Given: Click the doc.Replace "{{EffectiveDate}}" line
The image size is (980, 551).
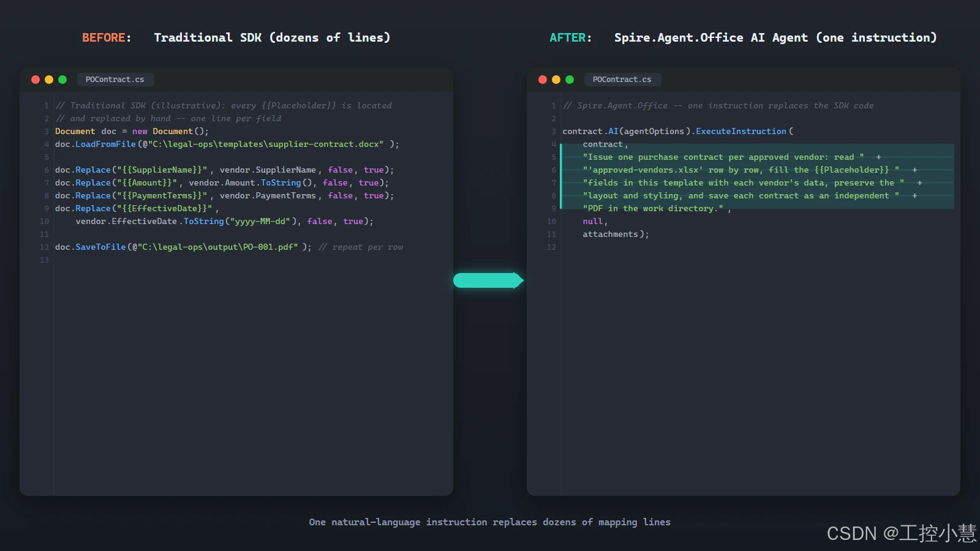Looking at the screenshot, I should tap(137, 208).
